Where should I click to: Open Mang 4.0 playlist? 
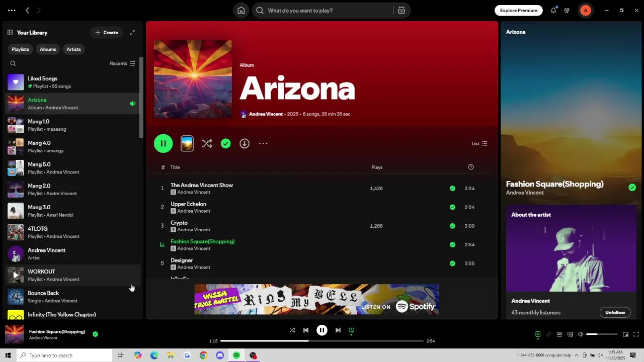pyautogui.click(x=72, y=147)
